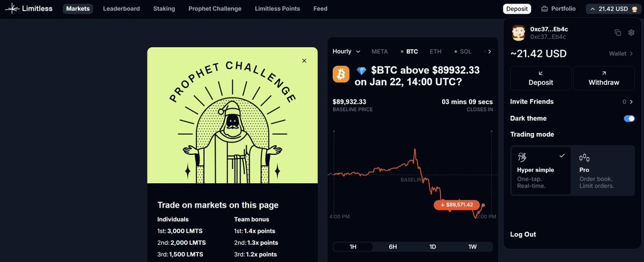Click the blue diamond icon beside the $BTC title
644x262 pixels.
click(361, 70)
